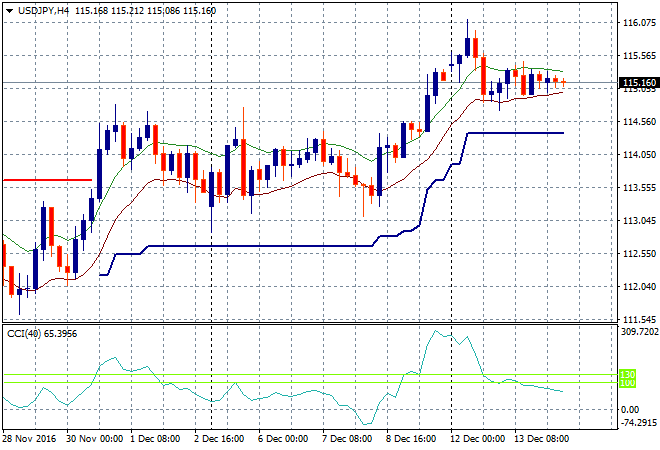The height and width of the screenshot is (450, 660).
Task: Click the 1 Dec 08:00 time label
Action: pos(155,439)
